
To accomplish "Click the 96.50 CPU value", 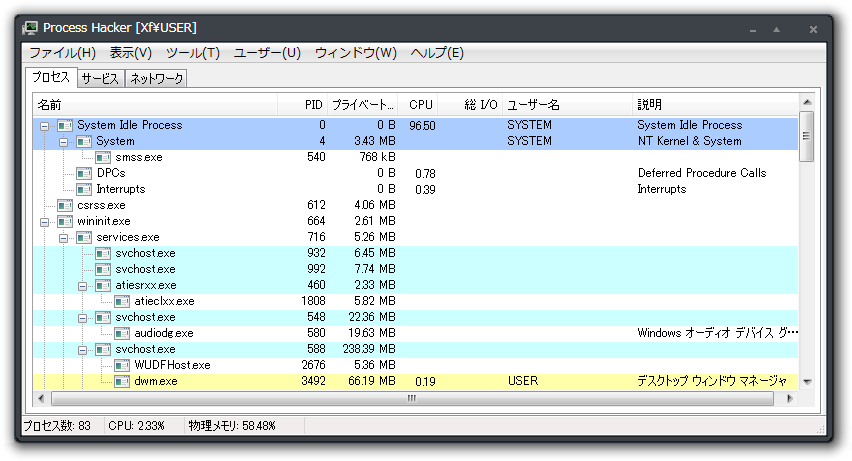I will [422, 126].
